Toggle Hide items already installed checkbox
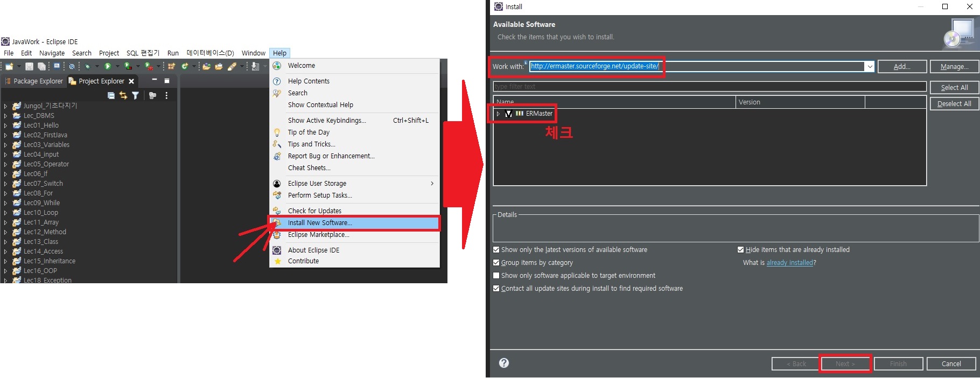This screenshot has height=378, width=980. point(741,250)
